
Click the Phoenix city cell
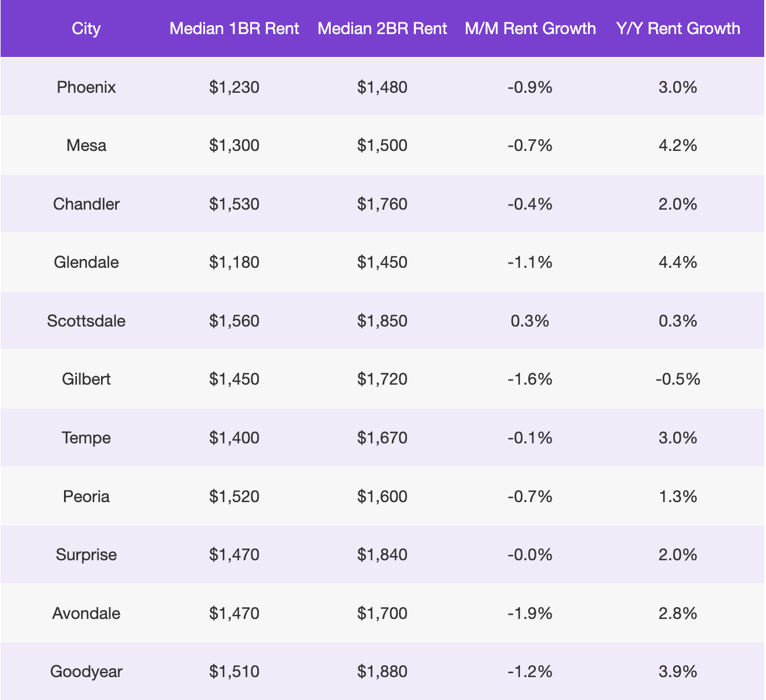coord(86,87)
